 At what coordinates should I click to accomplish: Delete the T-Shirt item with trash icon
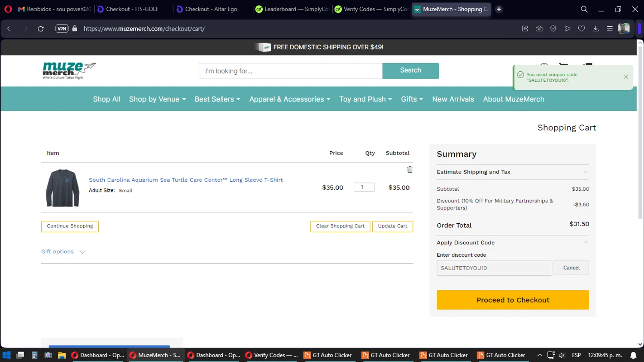pyautogui.click(x=410, y=170)
